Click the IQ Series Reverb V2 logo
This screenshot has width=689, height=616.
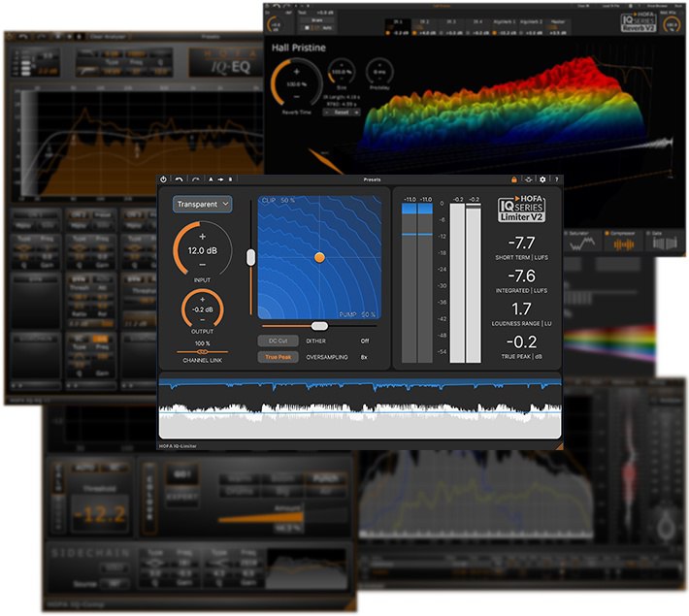pos(638,22)
